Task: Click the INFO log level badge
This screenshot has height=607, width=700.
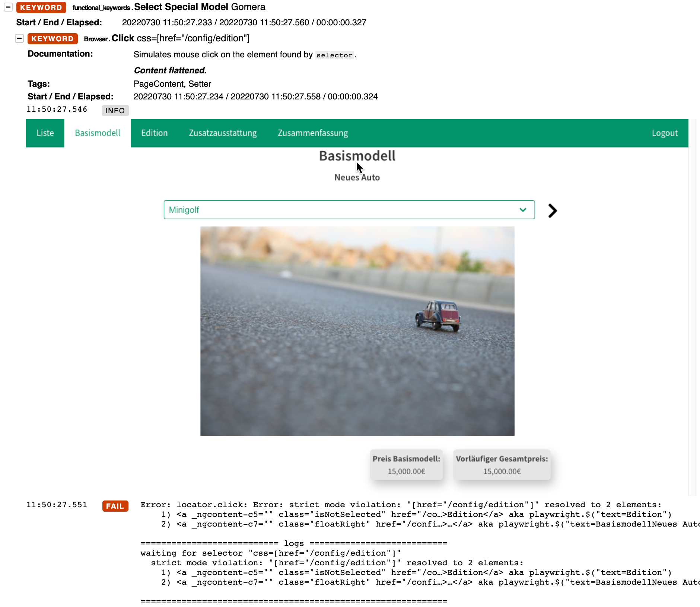Action: click(x=115, y=110)
